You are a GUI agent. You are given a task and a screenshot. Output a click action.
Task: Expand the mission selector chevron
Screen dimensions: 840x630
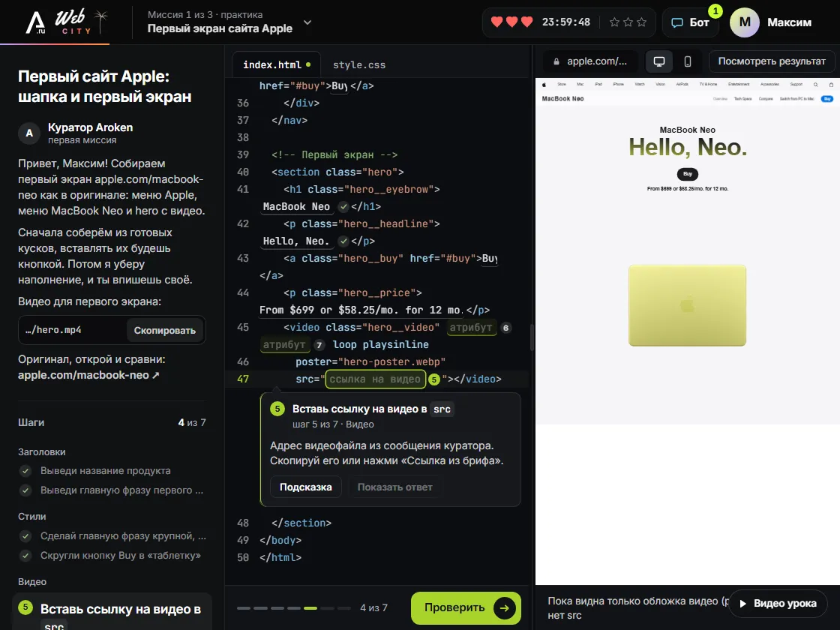pyautogui.click(x=307, y=22)
